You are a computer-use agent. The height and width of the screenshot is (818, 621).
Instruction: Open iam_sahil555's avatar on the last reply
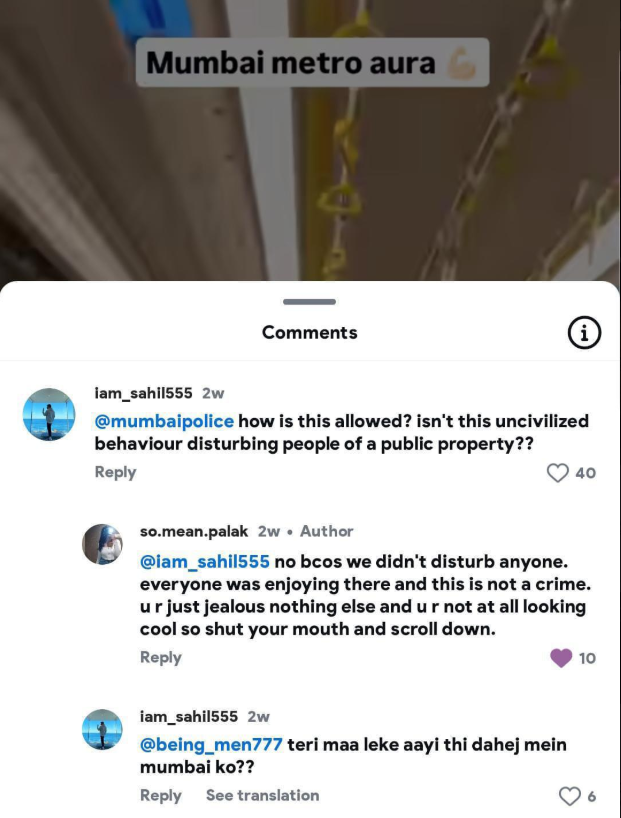coord(102,729)
